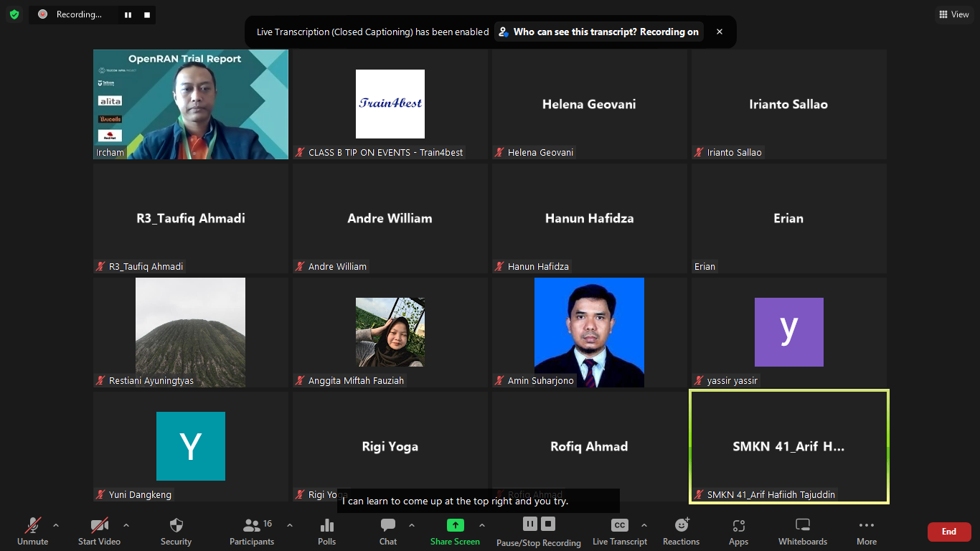Open the Reactions menu
This screenshot has width=980, height=551.
[681, 526]
